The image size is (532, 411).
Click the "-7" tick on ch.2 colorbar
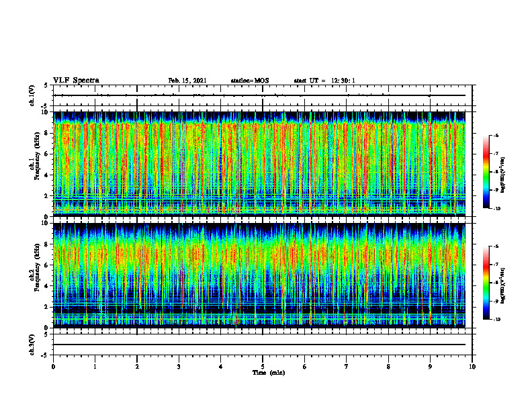point(496,265)
